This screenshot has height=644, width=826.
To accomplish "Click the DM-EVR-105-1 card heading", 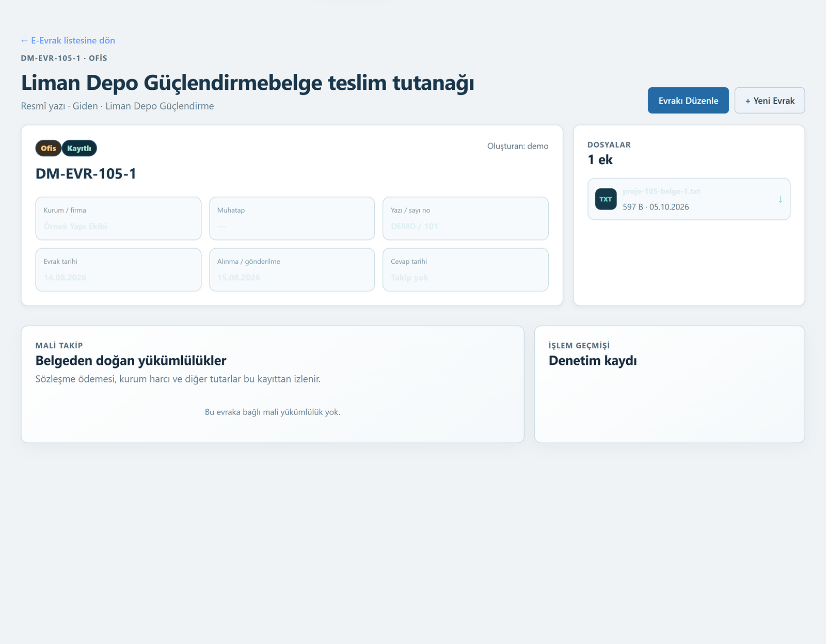I will pyautogui.click(x=86, y=174).
